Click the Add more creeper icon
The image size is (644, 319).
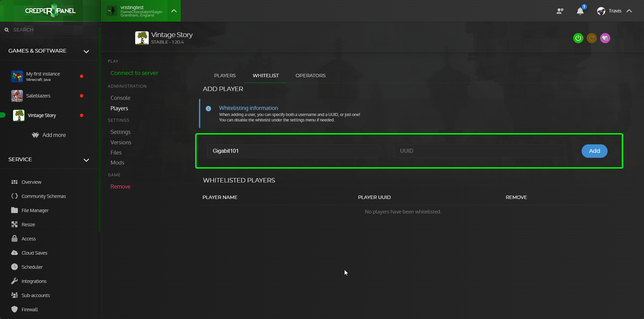pos(35,135)
